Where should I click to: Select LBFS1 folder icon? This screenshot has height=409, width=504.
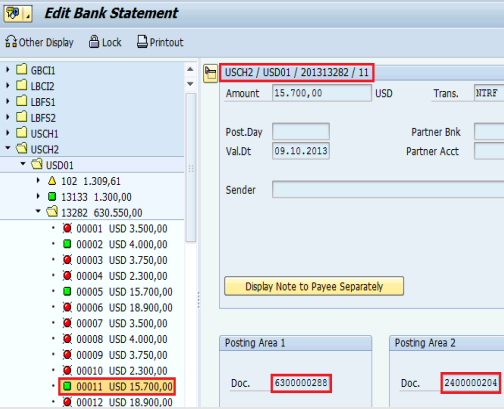point(22,101)
